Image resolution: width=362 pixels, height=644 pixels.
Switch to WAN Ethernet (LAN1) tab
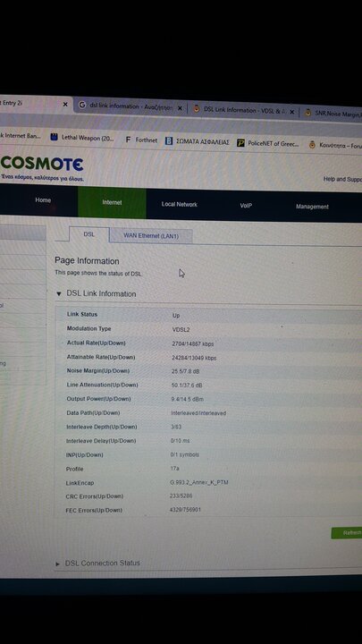[151, 236]
